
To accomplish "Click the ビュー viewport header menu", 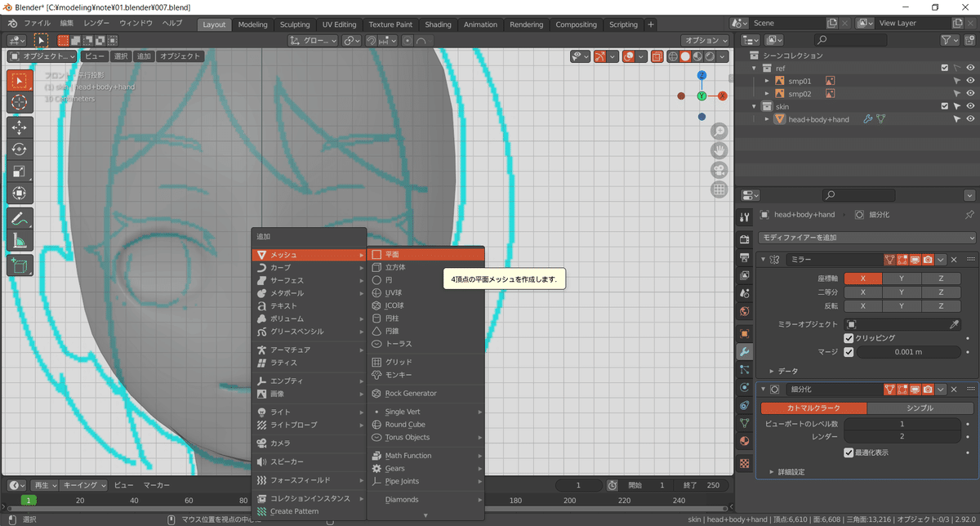I will pos(94,56).
